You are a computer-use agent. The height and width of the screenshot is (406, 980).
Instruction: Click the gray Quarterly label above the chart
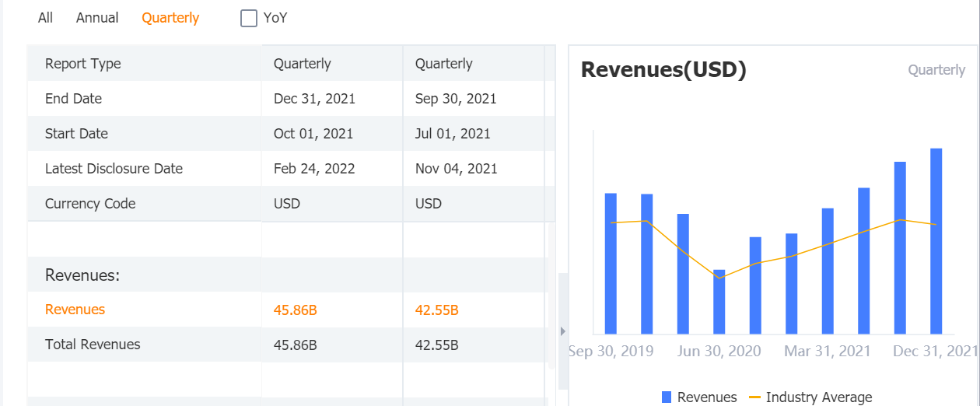pos(936,70)
